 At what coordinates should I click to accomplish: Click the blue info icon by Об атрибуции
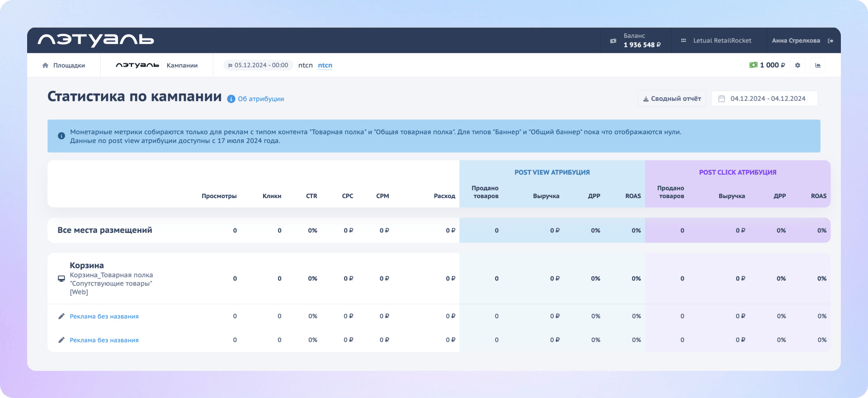tap(231, 99)
